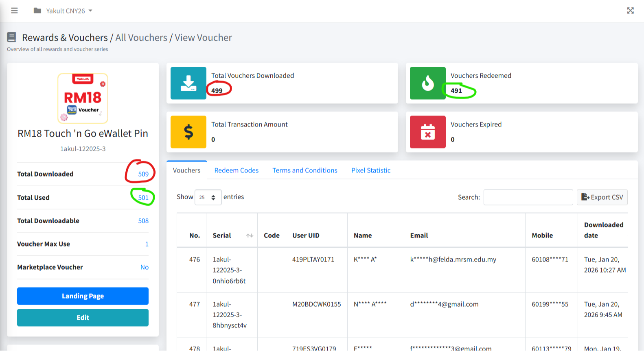Click the yellow dollar sign icon
This screenshot has height=351, width=644.
188,132
